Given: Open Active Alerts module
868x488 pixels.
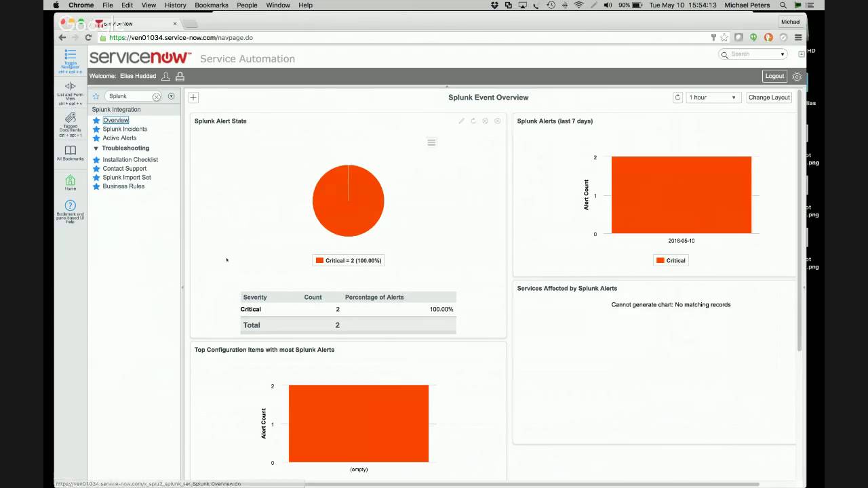Looking at the screenshot, I should 119,138.
